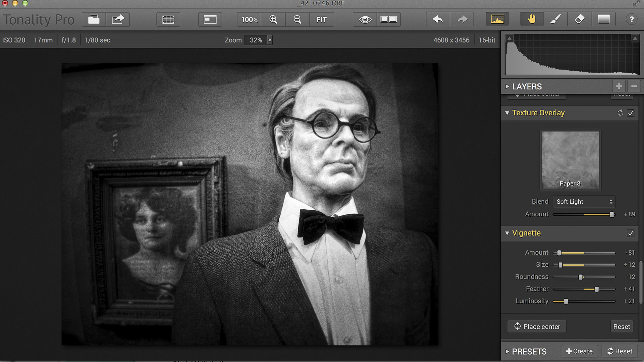Select the Gradient mask tool
This screenshot has height=362, width=644.
(604, 19)
